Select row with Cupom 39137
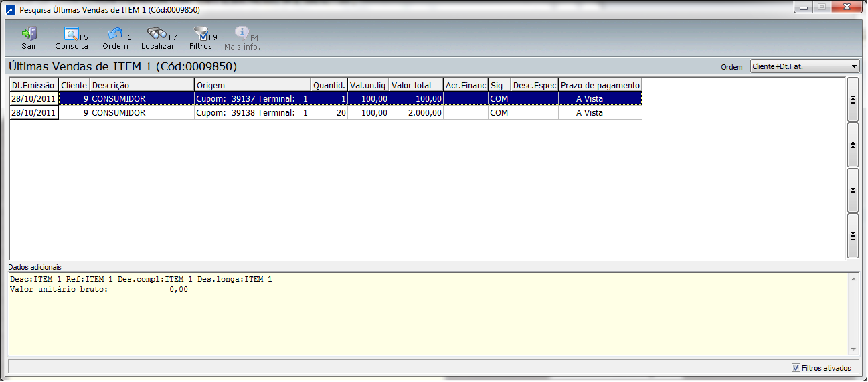Viewport: 868px width, 382px height. [326, 98]
